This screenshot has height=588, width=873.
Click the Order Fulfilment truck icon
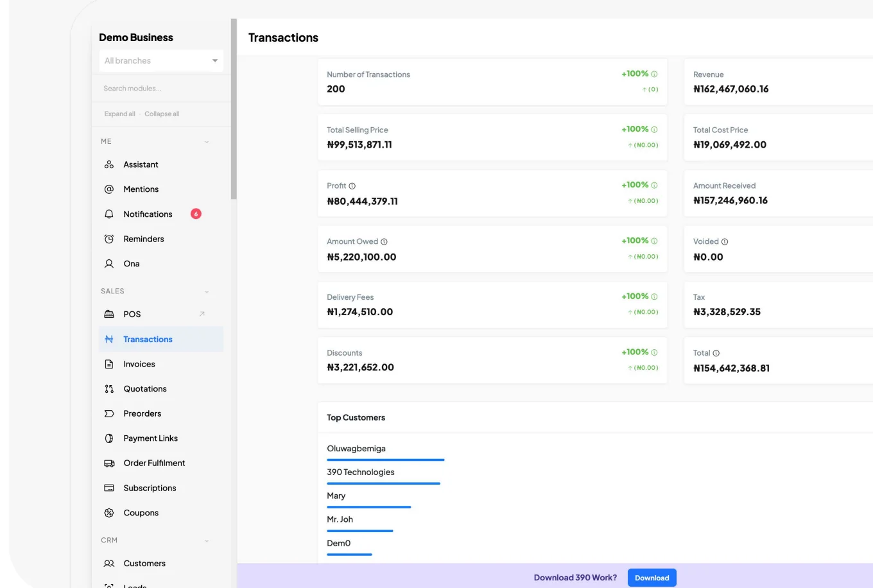(109, 463)
